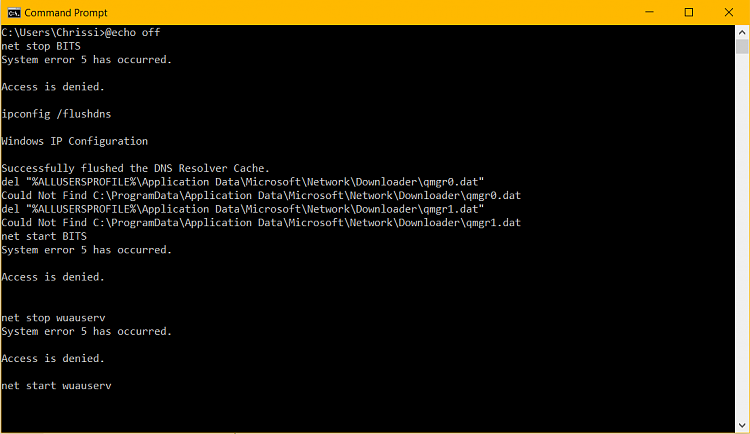The width and height of the screenshot is (750, 434).
Task: Click "Successfully flushed the DNS Resolver Cache" text
Action: (x=135, y=168)
